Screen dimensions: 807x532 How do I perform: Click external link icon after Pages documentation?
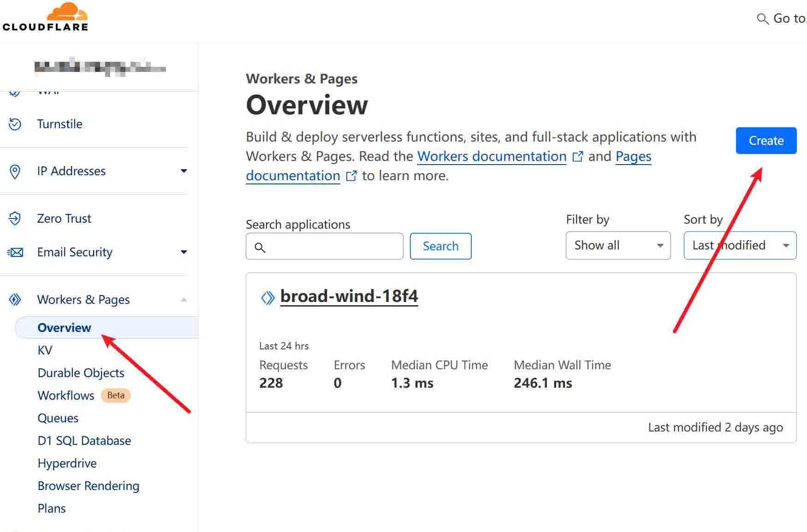[x=351, y=176]
